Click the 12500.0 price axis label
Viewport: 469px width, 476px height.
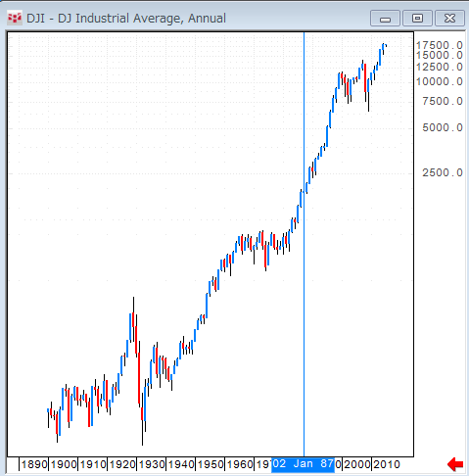pos(440,67)
